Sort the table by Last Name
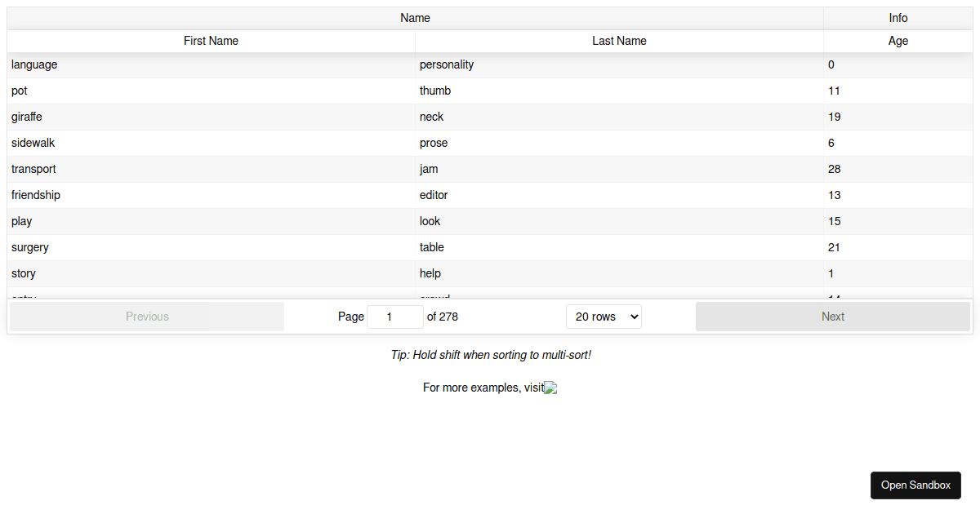 (618, 41)
